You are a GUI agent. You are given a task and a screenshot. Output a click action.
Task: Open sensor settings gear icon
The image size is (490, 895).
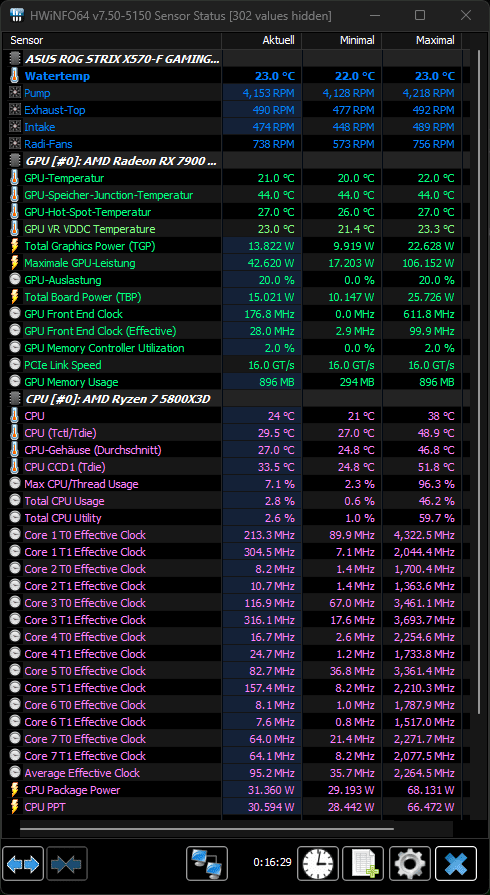[409, 864]
